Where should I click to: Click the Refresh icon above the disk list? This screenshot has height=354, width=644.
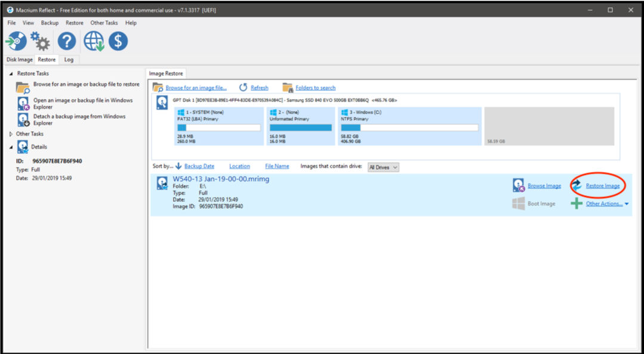click(243, 87)
